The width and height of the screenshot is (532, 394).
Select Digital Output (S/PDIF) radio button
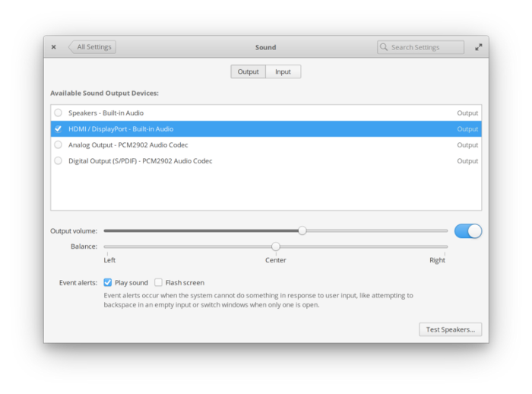coord(59,160)
